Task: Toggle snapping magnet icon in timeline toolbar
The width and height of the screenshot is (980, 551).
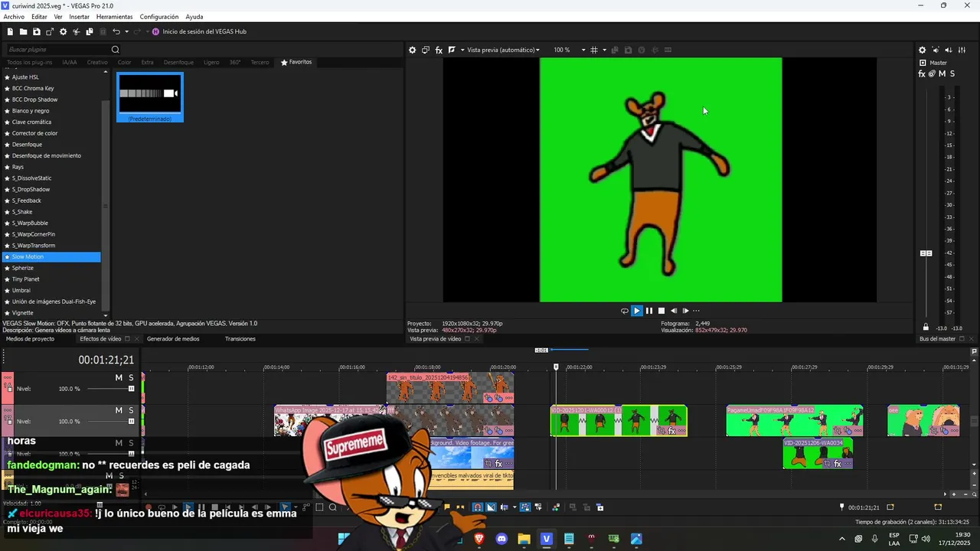Action: tap(477, 507)
